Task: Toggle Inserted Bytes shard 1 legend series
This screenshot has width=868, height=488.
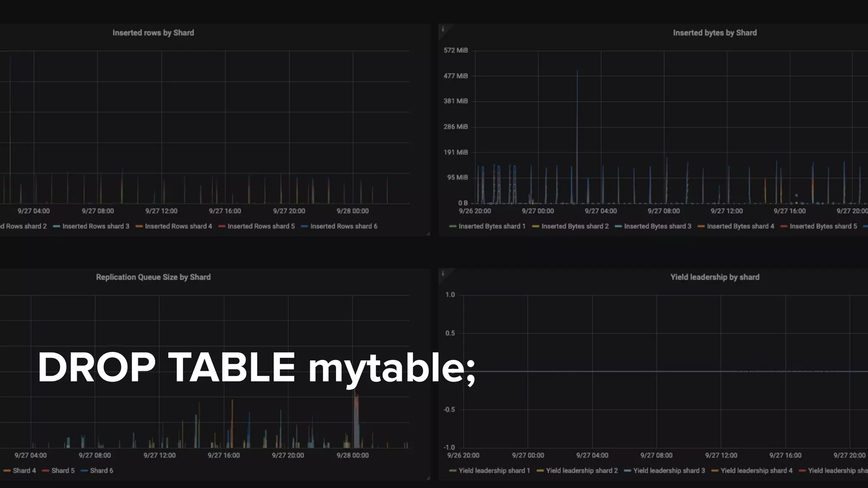Action: 492,226
